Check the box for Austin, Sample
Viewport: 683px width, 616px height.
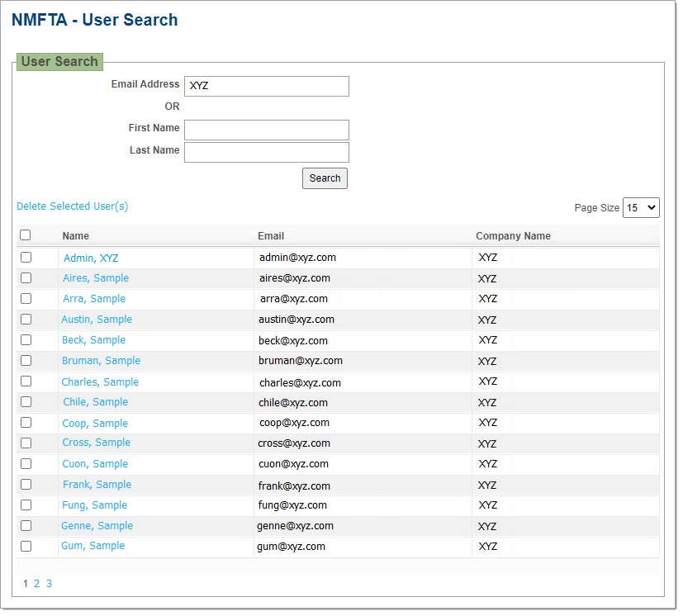pyautogui.click(x=26, y=320)
